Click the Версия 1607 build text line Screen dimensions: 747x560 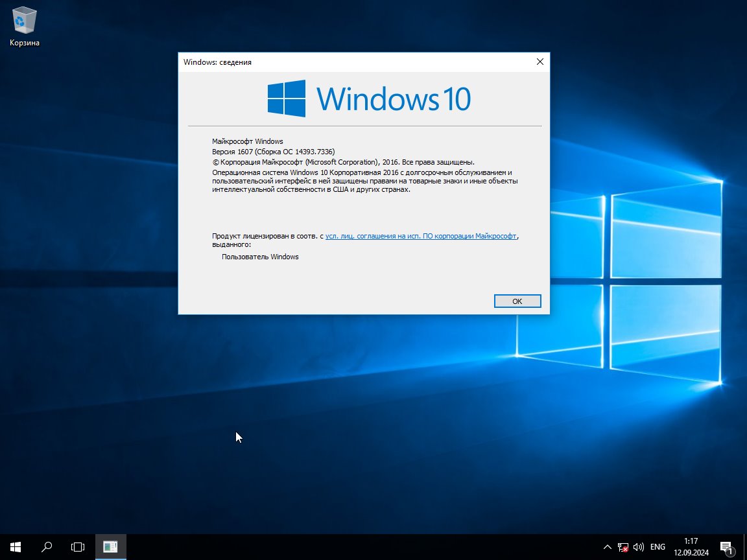pyautogui.click(x=274, y=152)
